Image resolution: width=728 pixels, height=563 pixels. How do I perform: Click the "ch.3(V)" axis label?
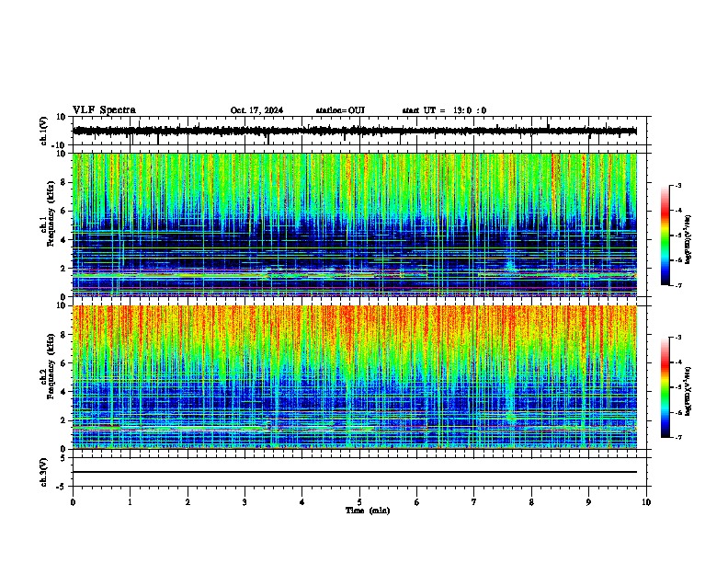44,473
